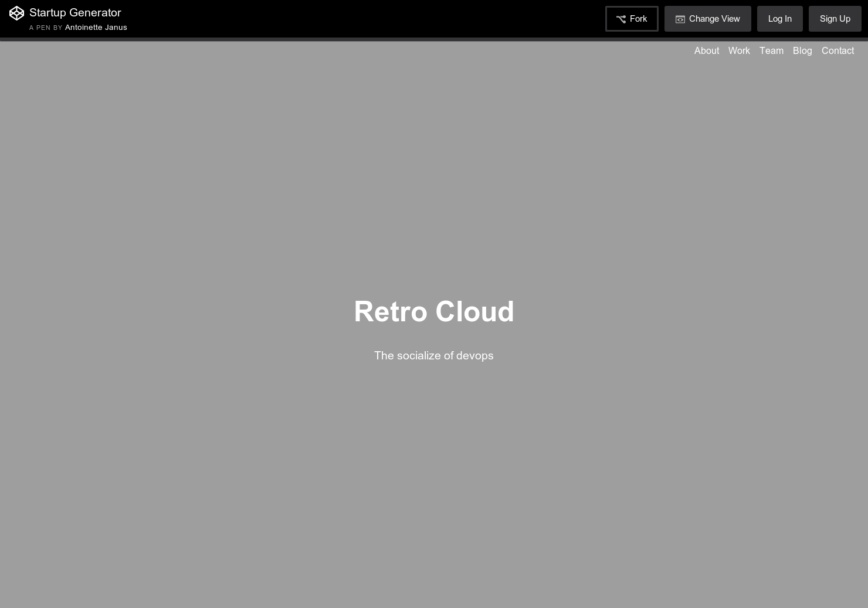Navigate to the Blog section
Viewport: 868px width, 608px height.
(802, 51)
